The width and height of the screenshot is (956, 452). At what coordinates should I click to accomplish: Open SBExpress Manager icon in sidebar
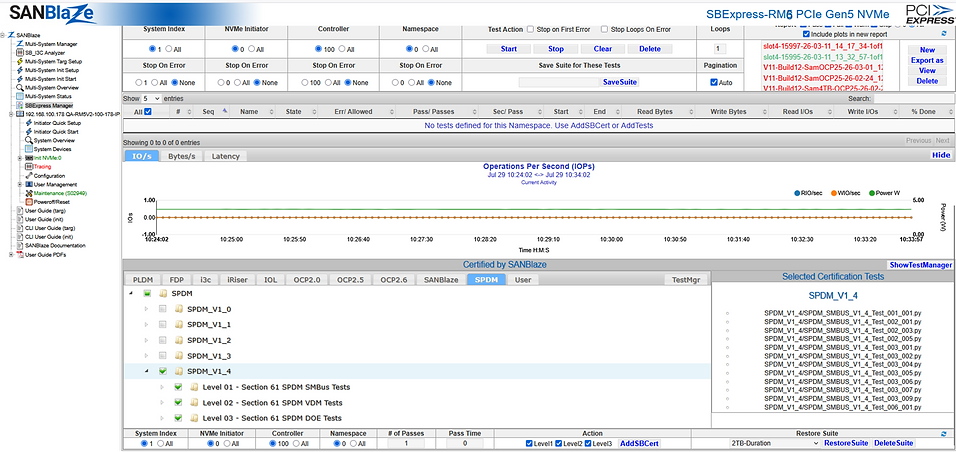click(x=20, y=105)
